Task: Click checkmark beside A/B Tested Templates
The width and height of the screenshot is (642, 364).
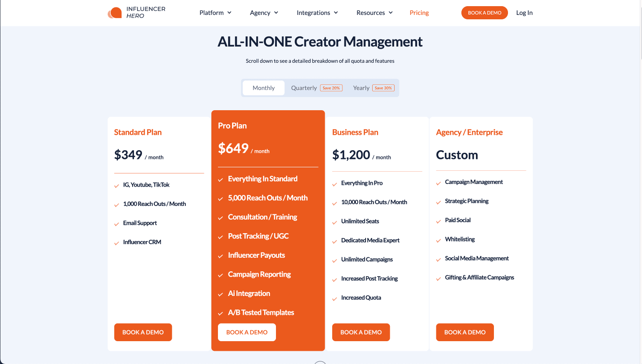Action: (x=221, y=314)
